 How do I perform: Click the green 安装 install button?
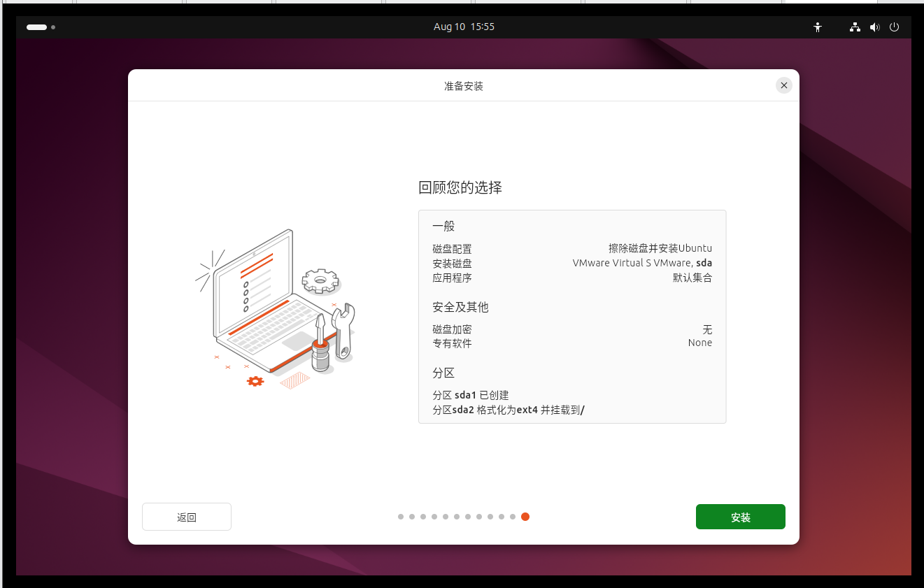point(740,517)
